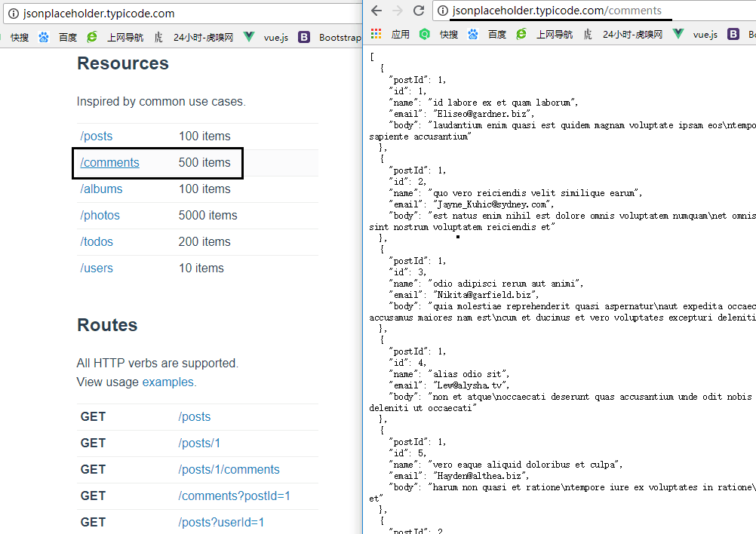This screenshot has width=756, height=534.
Task: Click the forward arrow in right browser
Action: click(398, 11)
